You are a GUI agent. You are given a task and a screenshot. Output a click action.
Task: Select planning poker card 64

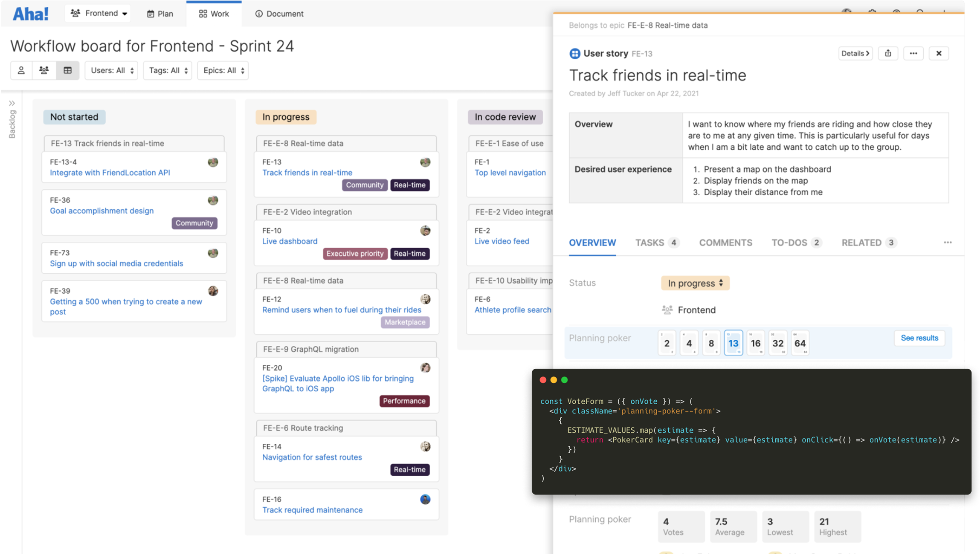point(800,343)
